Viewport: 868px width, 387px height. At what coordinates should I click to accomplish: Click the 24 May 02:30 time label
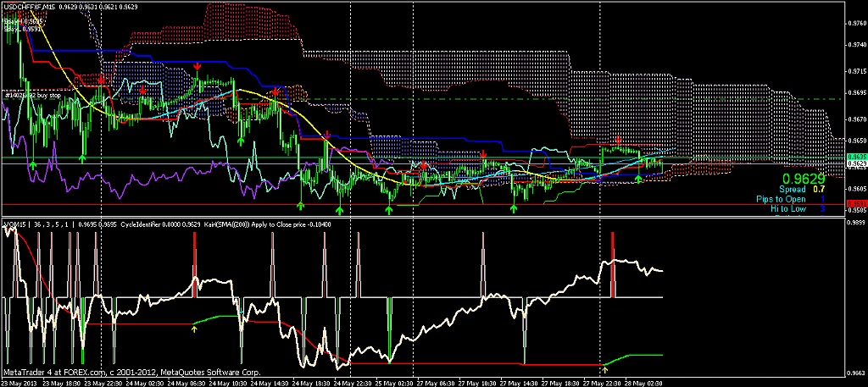pos(142,383)
